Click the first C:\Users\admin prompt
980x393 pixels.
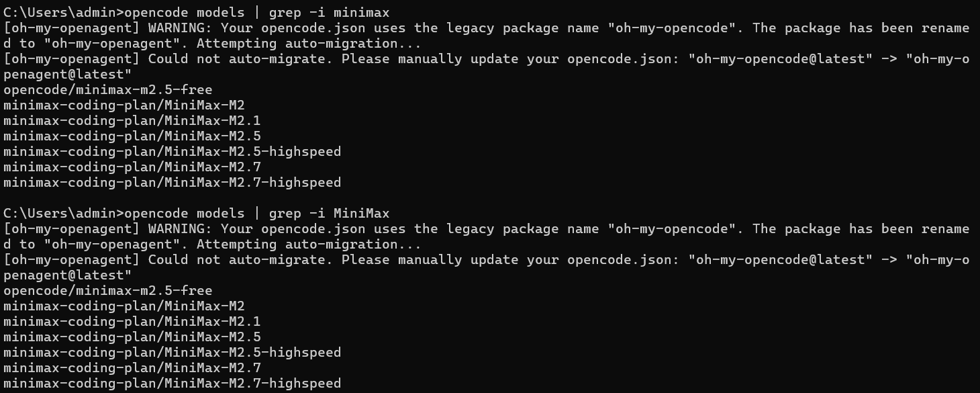click(64, 12)
